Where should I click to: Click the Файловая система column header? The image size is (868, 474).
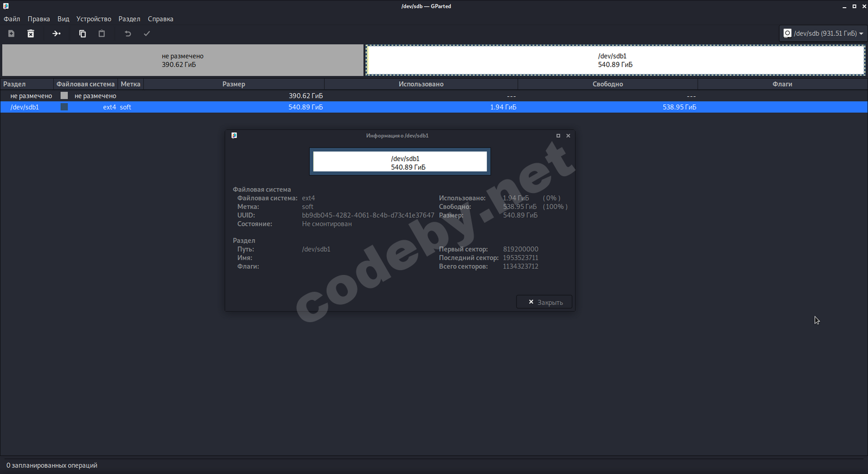(86, 84)
